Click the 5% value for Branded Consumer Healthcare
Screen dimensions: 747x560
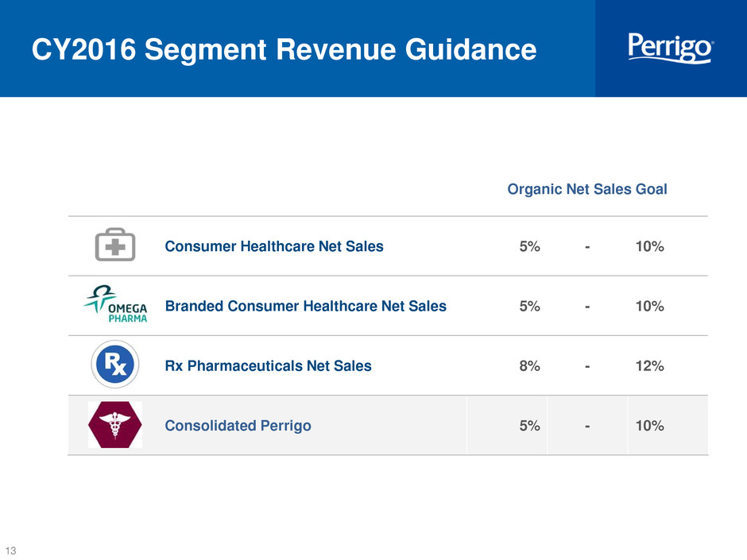click(530, 306)
